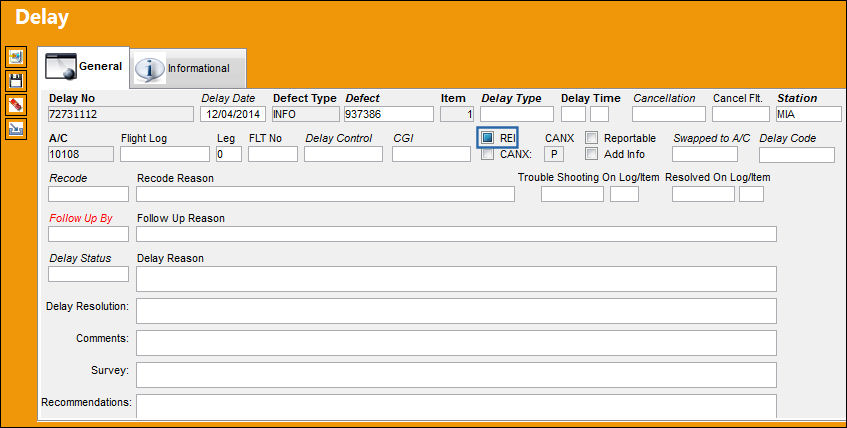Focus the Delay Type input box
The width and height of the screenshot is (847, 428).
pos(517,114)
